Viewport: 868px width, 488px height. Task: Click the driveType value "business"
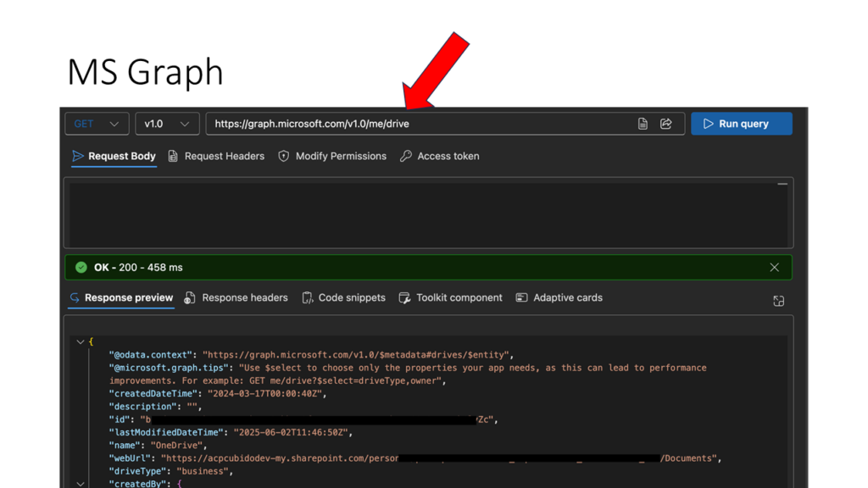(202, 471)
